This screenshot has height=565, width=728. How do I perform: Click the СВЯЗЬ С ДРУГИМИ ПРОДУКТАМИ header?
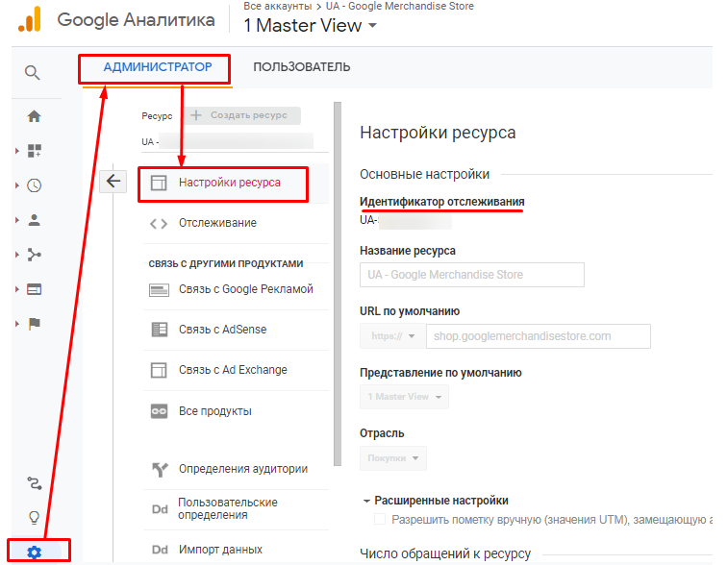tap(226, 264)
